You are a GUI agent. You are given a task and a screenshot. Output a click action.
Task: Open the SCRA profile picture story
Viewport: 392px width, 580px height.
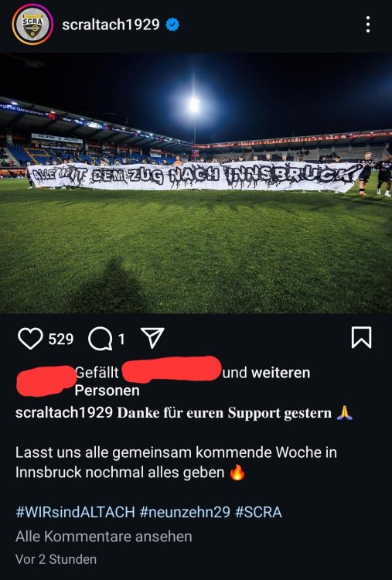point(32,25)
